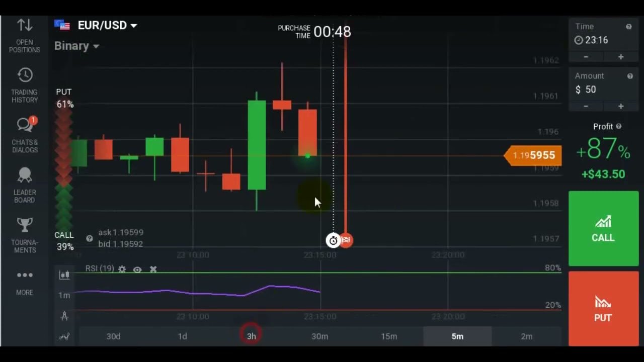
Task: Click the clock icon beside 23:16
Action: pyautogui.click(x=579, y=40)
